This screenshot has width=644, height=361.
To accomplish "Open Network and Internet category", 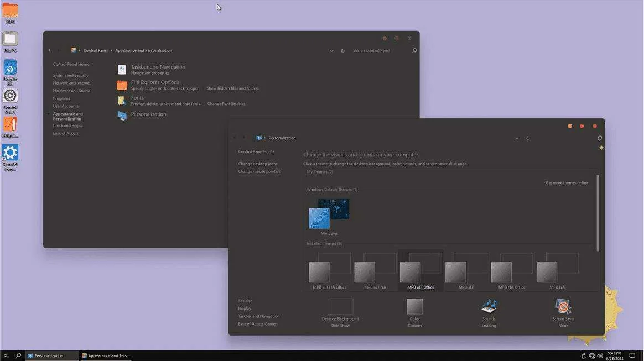I will point(71,83).
